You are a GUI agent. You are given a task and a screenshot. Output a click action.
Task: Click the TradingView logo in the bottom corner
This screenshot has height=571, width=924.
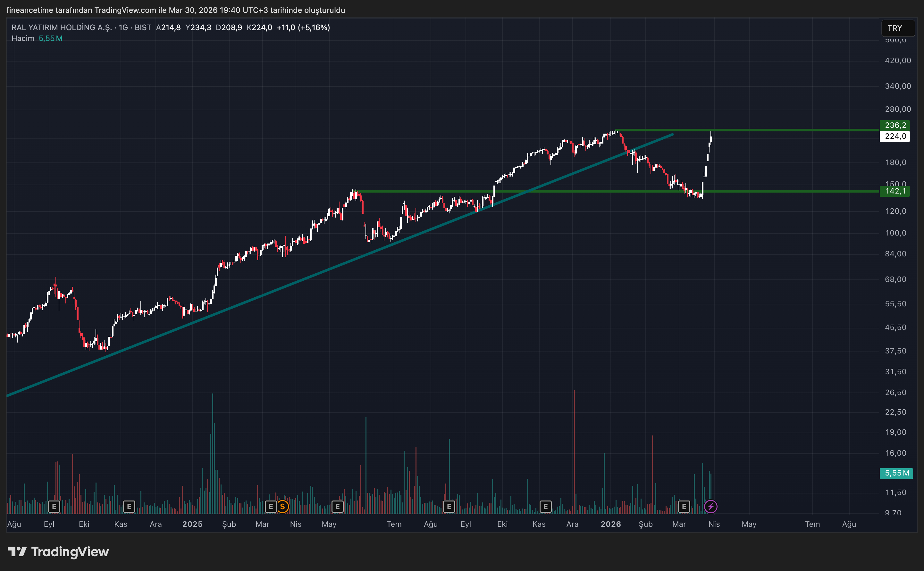coord(58,552)
